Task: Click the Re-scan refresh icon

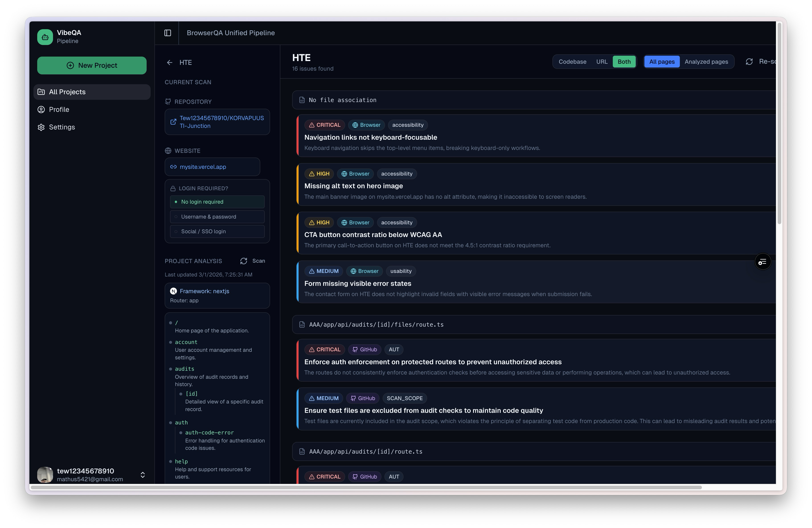Action: 749,62
